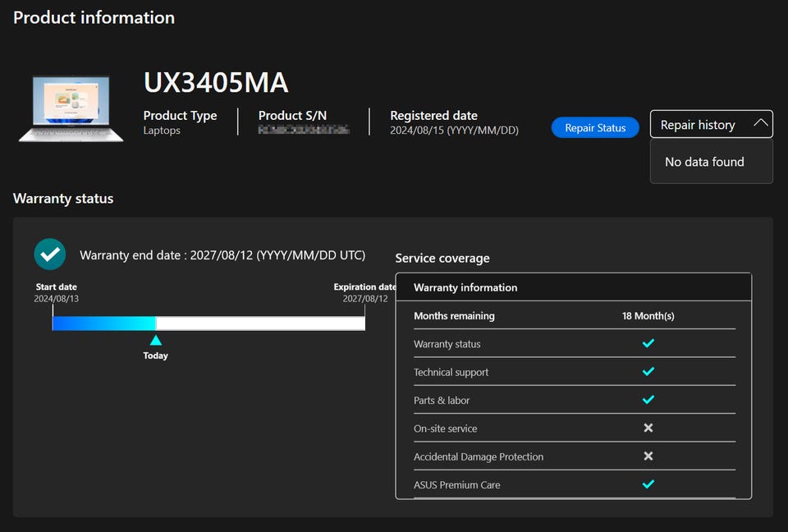
Task: Click the 'Parts & labor' row label
Action: pyautogui.click(x=442, y=401)
